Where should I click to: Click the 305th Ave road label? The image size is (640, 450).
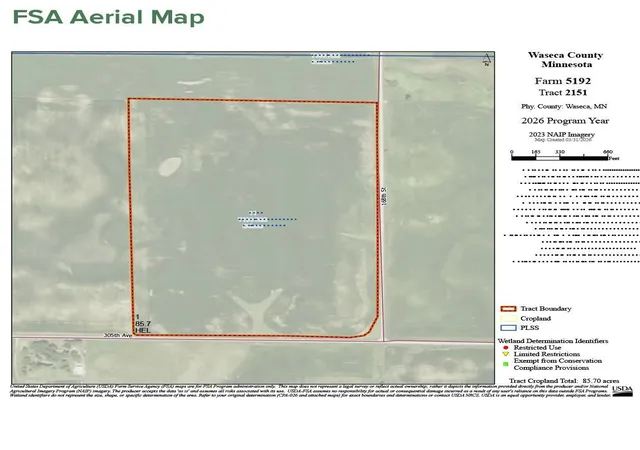point(118,335)
